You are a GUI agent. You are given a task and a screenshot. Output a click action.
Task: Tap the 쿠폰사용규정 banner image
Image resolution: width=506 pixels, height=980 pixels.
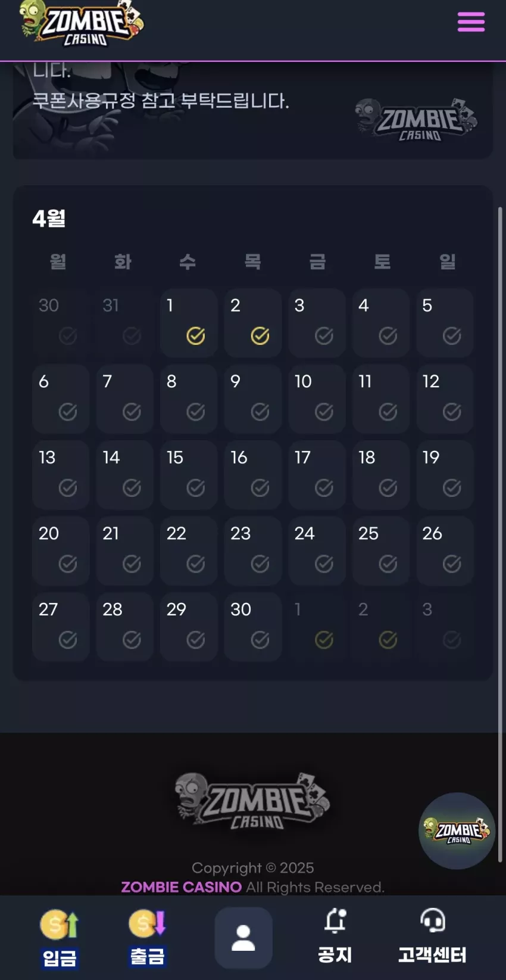(x=253, y=110)
